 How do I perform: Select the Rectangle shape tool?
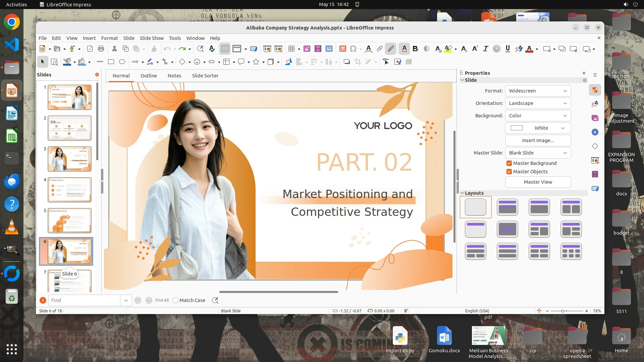tap(111, 62)
